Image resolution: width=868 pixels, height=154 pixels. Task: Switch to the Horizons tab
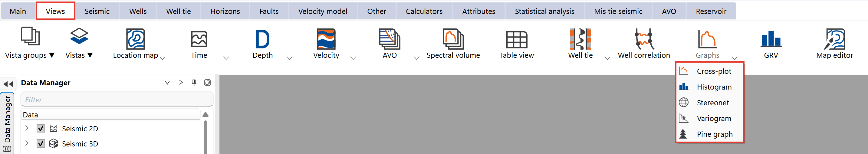pos(225,11)
